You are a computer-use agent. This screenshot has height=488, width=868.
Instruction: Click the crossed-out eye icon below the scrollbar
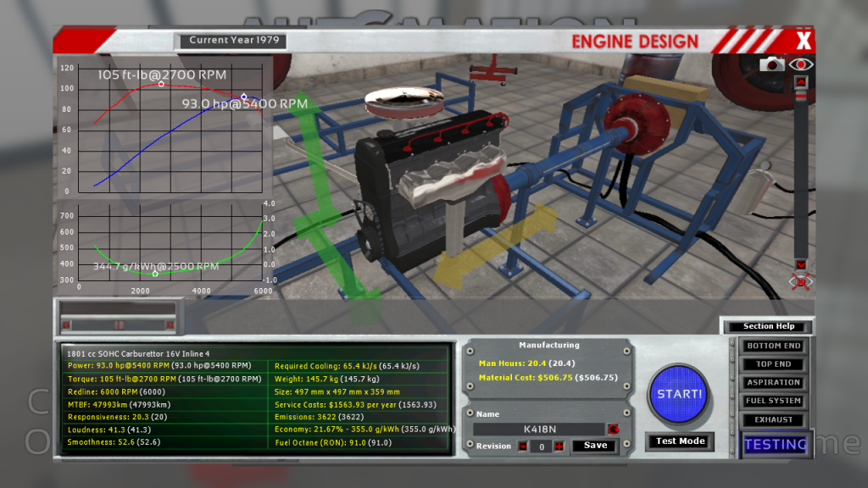[x=800, y=281]
